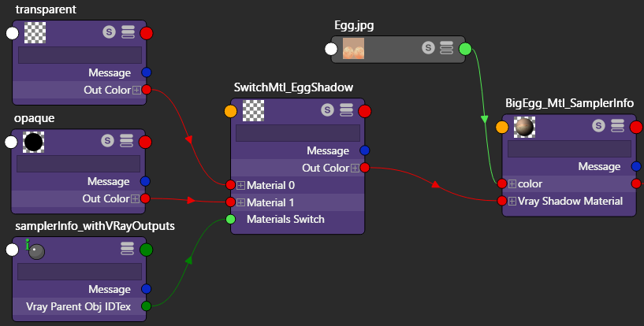The width and height of the screenshot is (644, 326).
Task: Click red main output port of SwitchMtl_EggShadow node
Action: pos(365,111)
